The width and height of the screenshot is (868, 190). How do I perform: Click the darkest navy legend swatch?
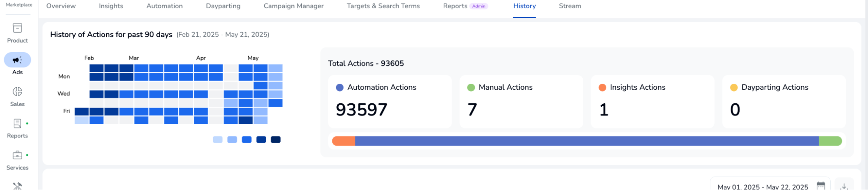(276, 140)
